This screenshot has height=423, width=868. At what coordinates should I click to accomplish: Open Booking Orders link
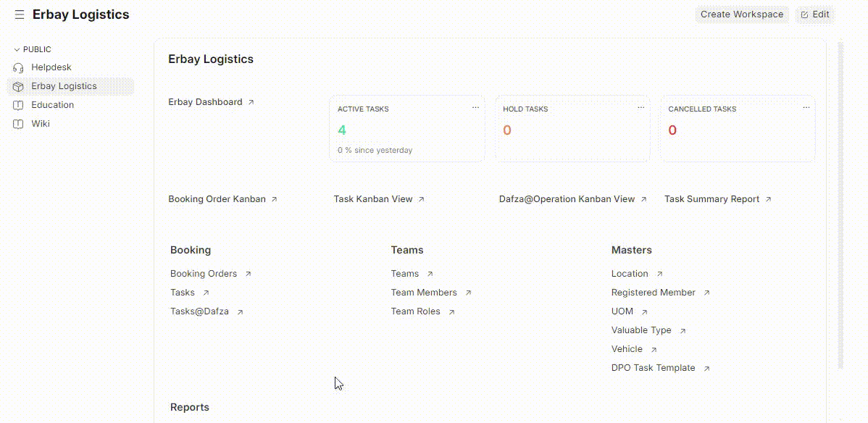pos(204,274)
